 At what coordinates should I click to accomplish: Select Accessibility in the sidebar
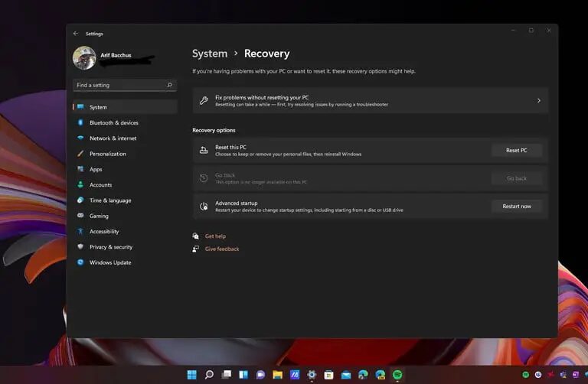click(104, 231)
